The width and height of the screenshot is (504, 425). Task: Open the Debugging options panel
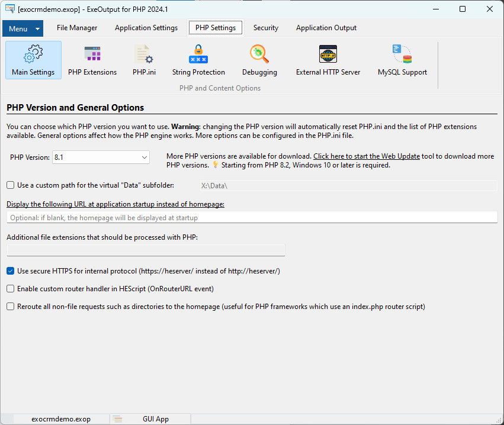(x=259, y=59)
